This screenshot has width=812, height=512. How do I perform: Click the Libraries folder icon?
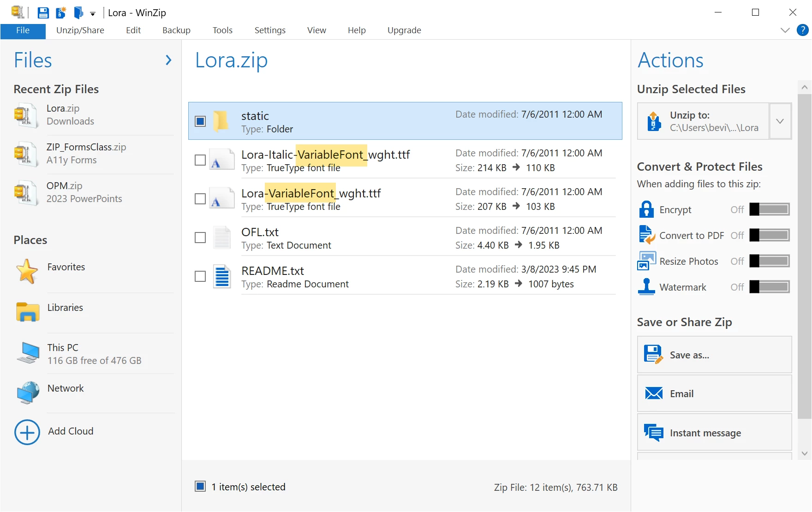pyautogui.click(x=28, y=312)
